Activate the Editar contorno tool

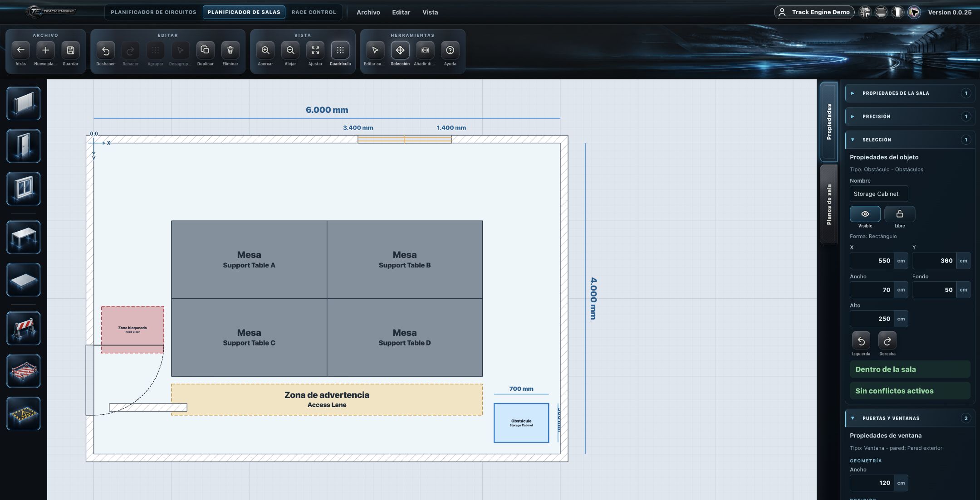(x=375, y=50)
